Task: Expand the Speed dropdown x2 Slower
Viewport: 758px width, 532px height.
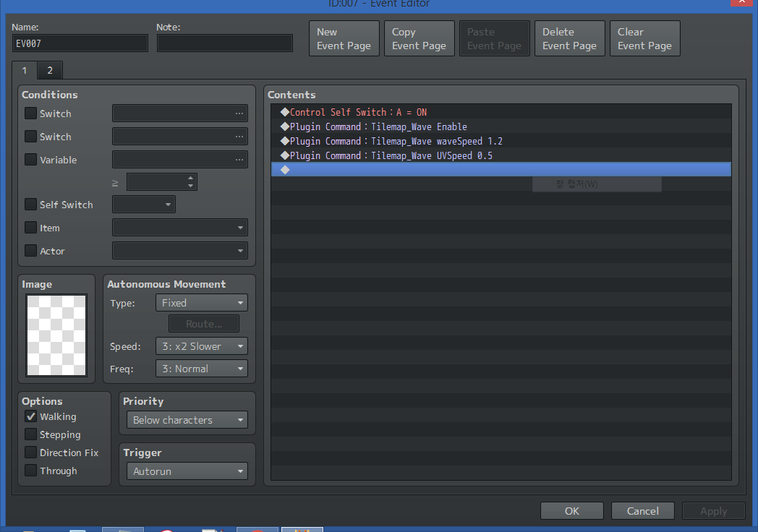Action: [202, 346]
